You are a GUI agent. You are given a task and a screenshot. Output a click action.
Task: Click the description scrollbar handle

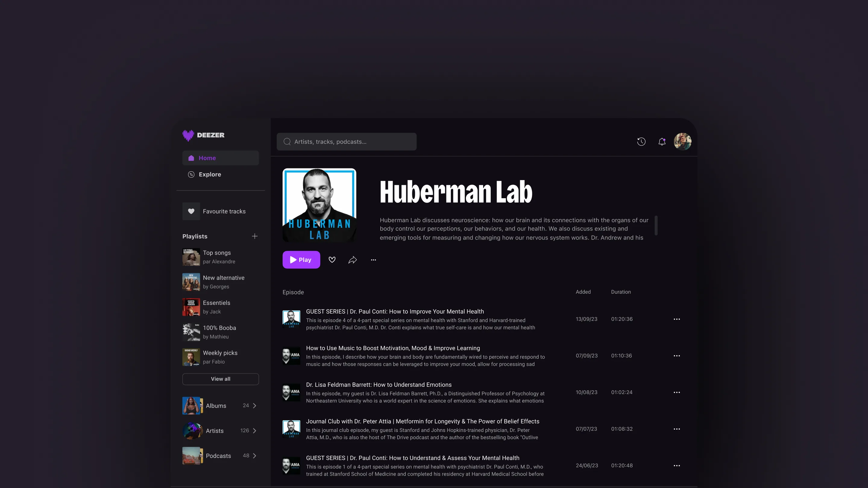point(656,225)
